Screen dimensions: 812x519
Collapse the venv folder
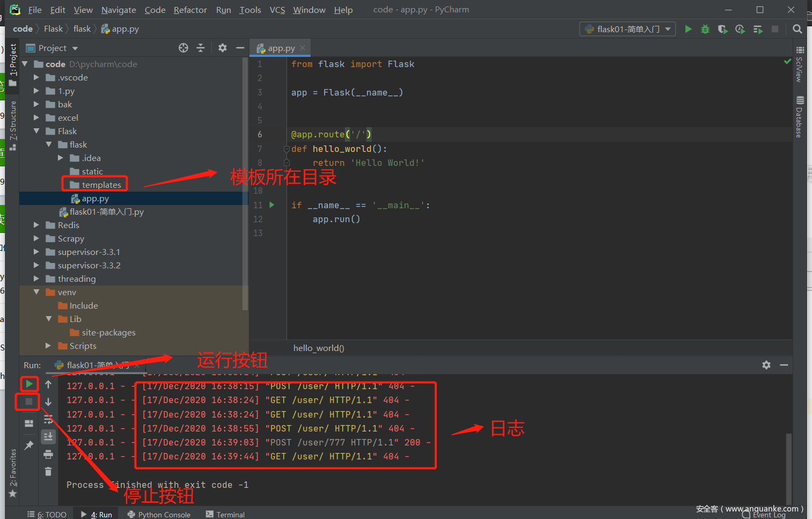click(x=36, y=292)
